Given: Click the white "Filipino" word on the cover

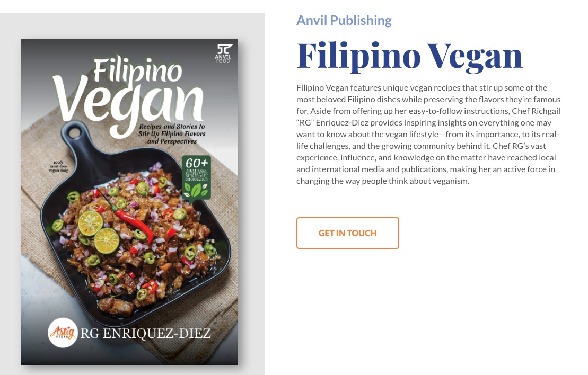Looking at the screenshot, I should coord(137,71).
